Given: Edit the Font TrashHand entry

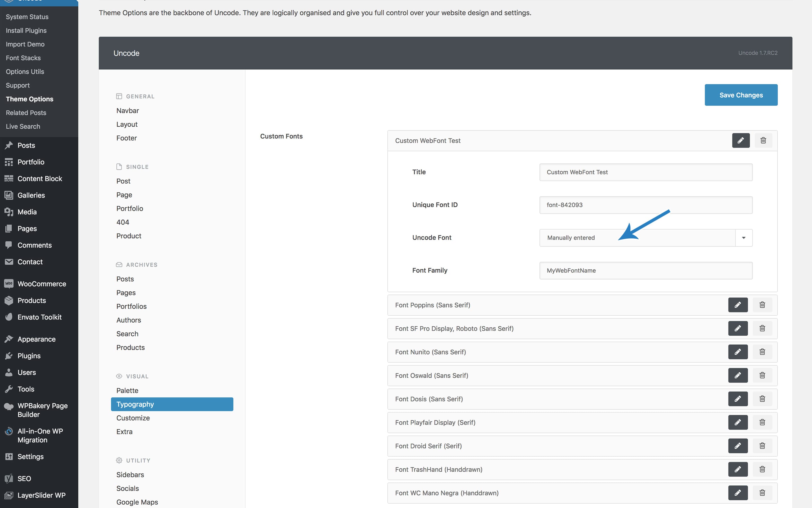Looking at the screenshot, I should click(x=738, y=469).
